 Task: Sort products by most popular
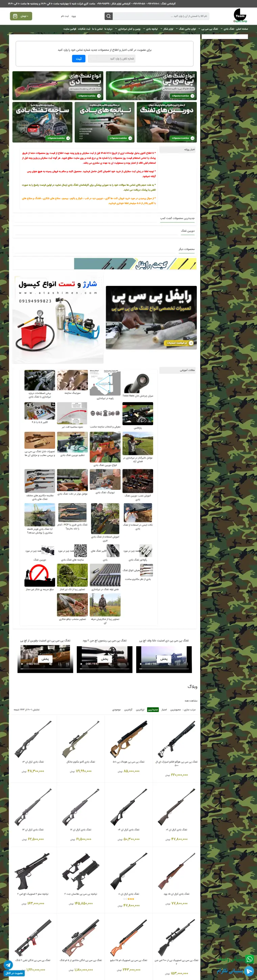point(176,710)
